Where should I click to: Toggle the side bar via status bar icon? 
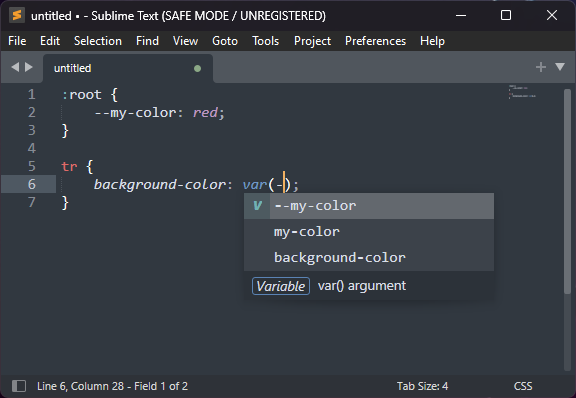(x=19, y=386)
